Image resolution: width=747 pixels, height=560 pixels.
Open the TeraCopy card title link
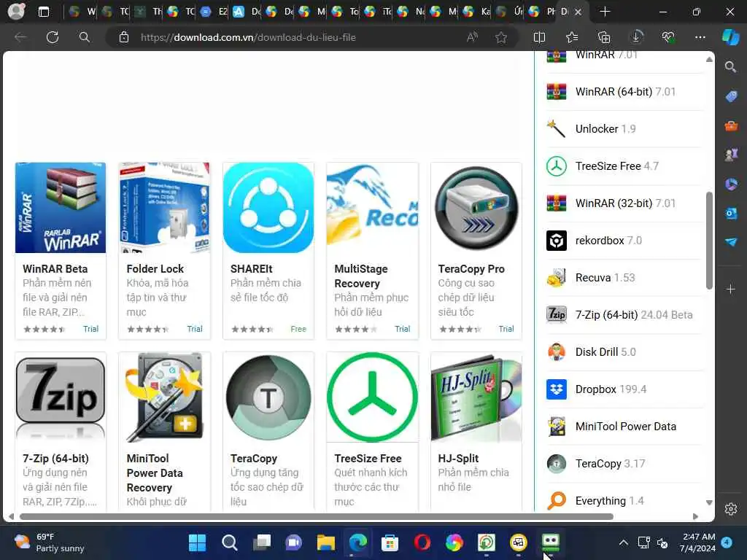(254, 459)
